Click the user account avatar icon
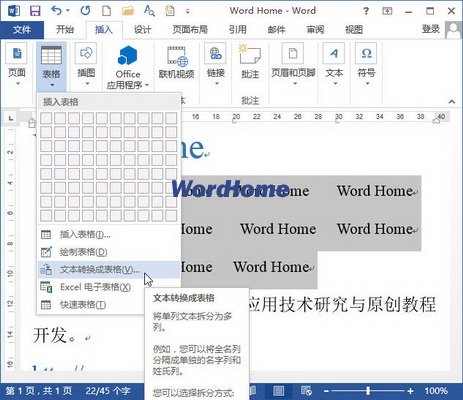Viewport: 463px width, 400px height. pyautogui.click(x=453, y=30)
